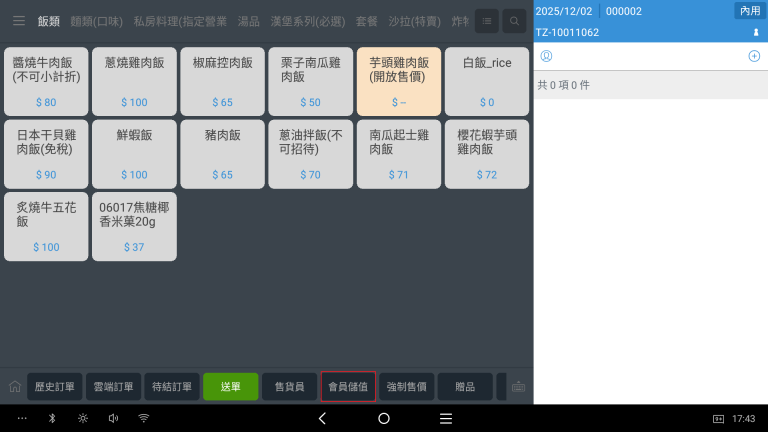Click the member profile icon in order panel
This screenshot has height=432, width=768.
point(546,56)
